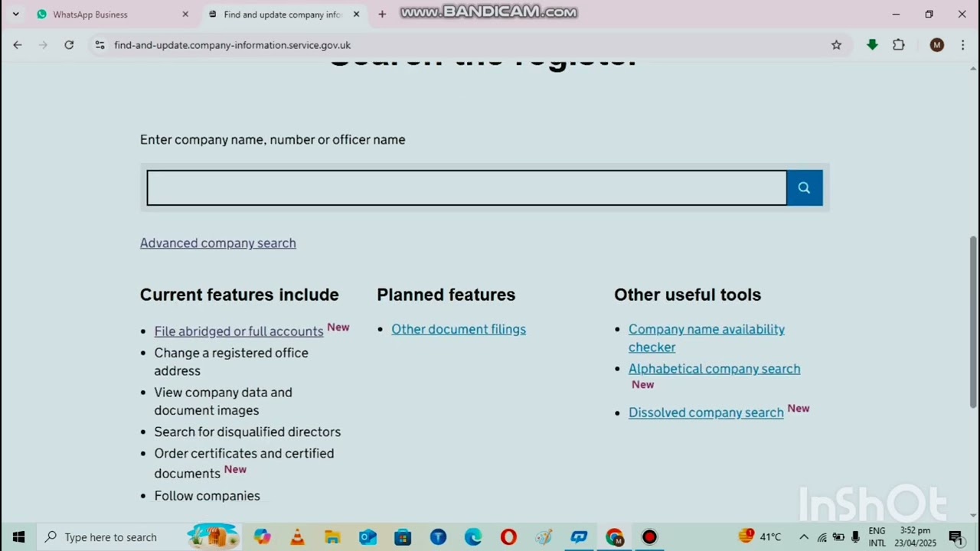This screenshot has width=980, height=551.
Task: Open the Dissolved company search link
Action: 706,412
